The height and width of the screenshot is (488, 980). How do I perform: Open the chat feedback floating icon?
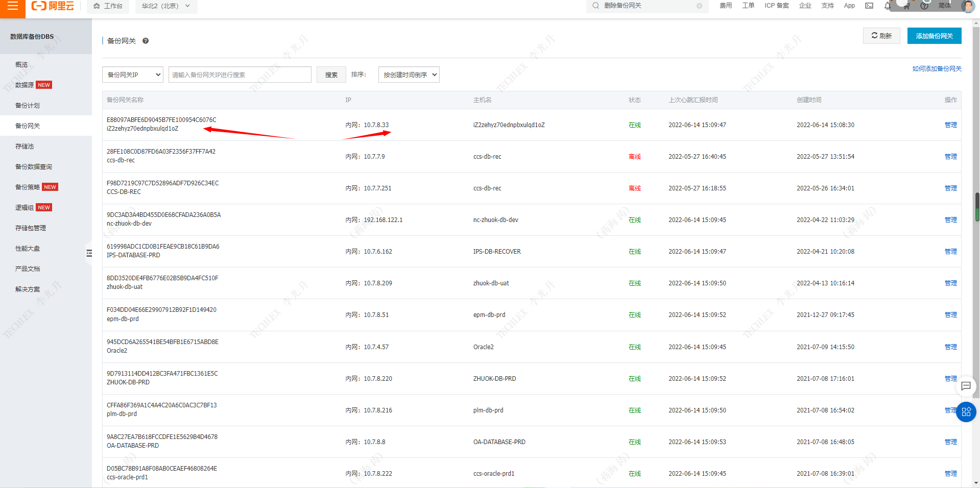point(966,386)
